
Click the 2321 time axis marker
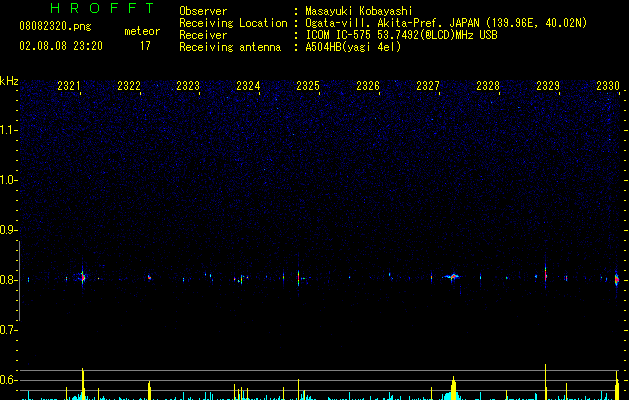69,86
